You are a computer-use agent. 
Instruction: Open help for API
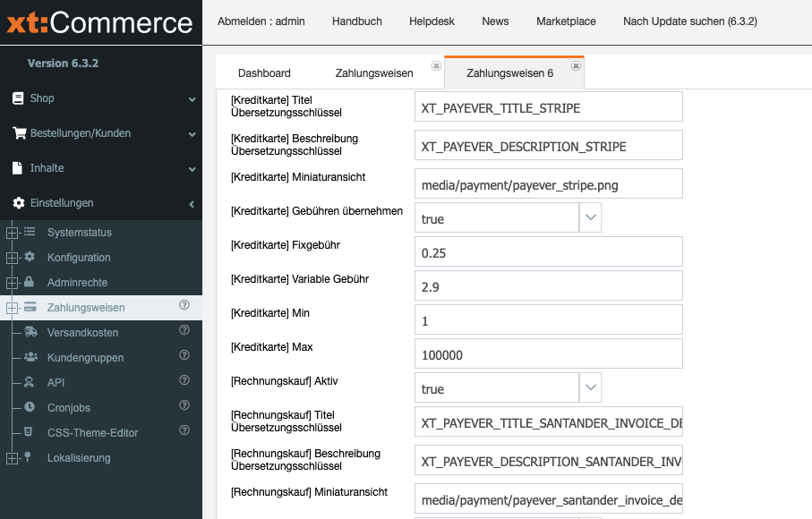click(184, 379)
